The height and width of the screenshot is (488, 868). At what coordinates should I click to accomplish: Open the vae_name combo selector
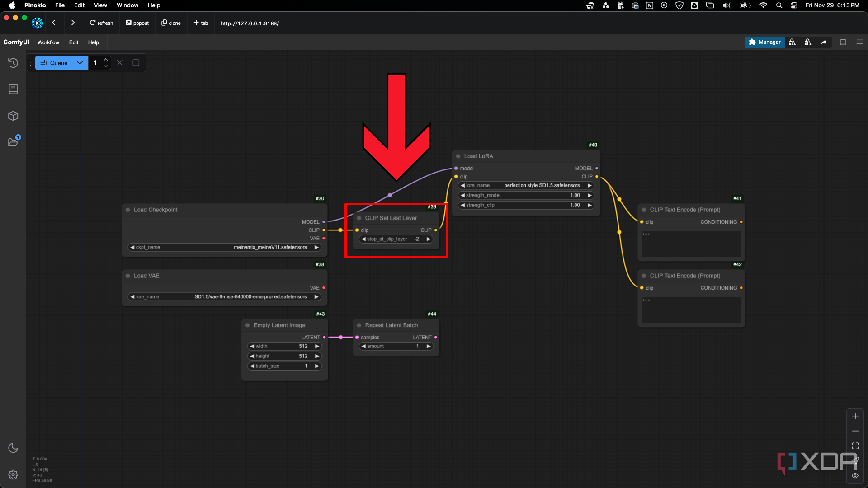pos(225,297)
